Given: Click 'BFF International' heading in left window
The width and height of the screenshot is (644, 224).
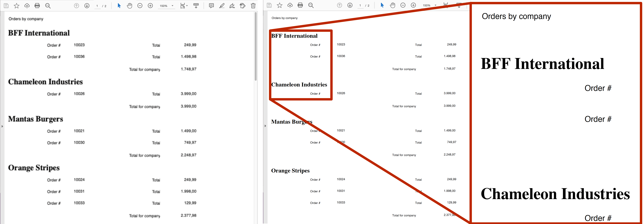Looking at the screenshot, I should [39, 33].
